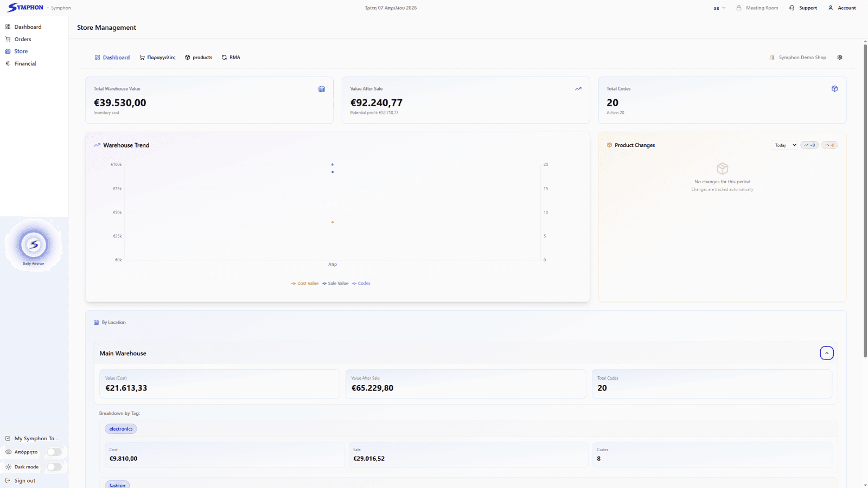Click the Product Changes heading icon
The width and height of the screenshot is (868, 488).
609,145
